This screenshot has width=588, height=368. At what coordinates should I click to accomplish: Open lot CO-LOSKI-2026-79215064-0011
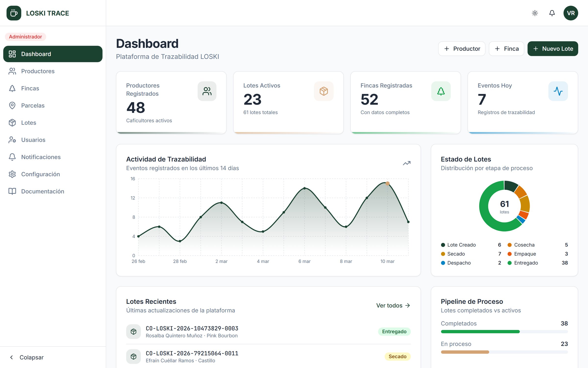point(268,356)
